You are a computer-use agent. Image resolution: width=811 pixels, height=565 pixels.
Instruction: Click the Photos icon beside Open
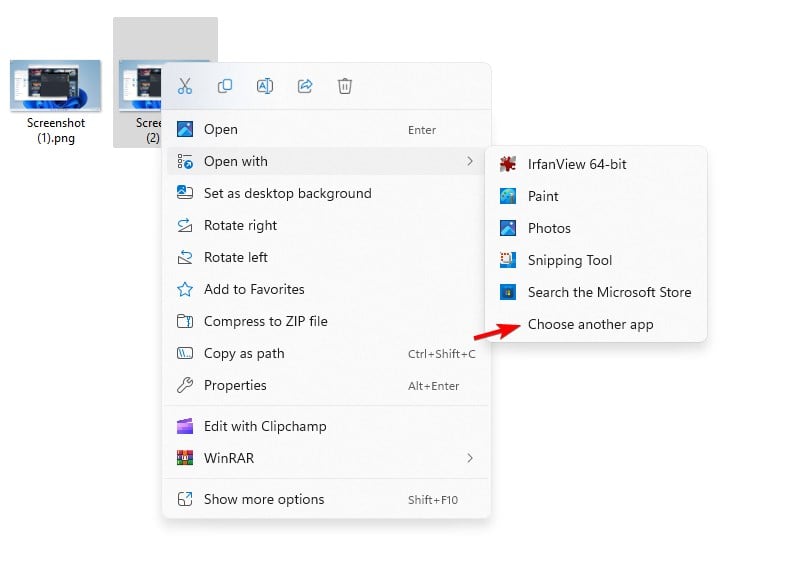[x=185, y=129]
